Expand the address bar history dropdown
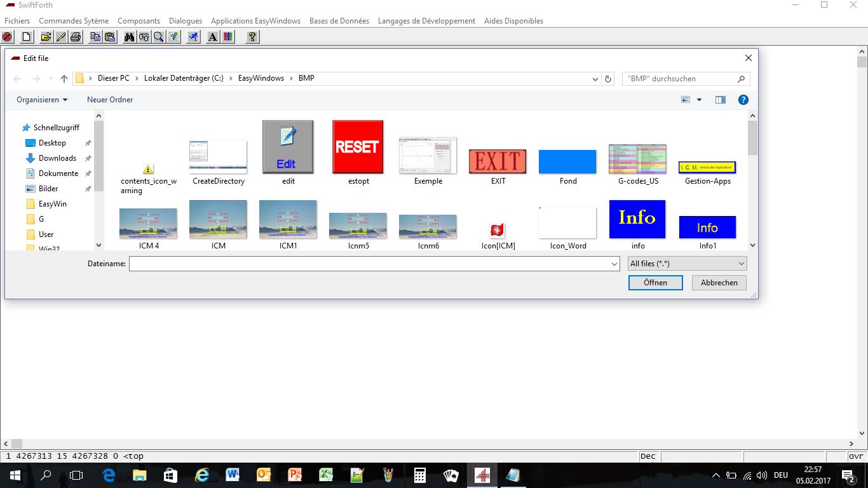868x488 pixels. click(x=595, y=79)
